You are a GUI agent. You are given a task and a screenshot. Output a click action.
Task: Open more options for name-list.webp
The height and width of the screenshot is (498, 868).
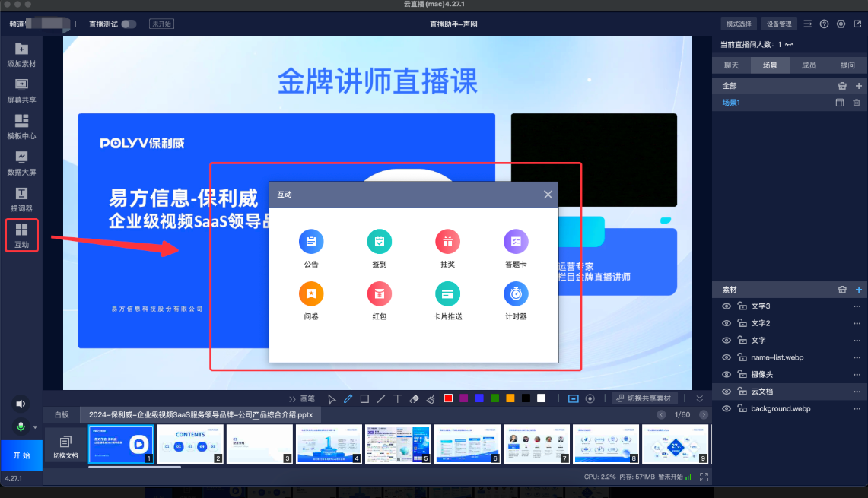coord(857,357)
